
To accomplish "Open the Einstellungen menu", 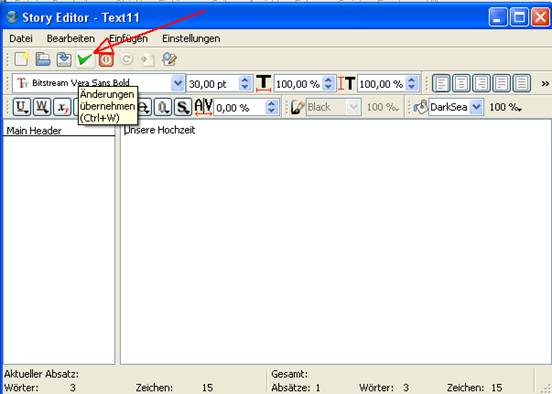I will 191,38.
